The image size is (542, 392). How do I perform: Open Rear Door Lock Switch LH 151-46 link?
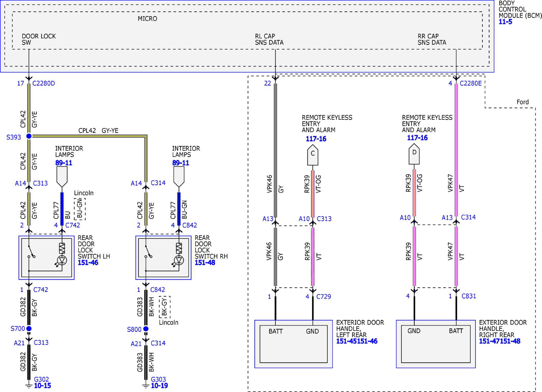pos(88,263)
